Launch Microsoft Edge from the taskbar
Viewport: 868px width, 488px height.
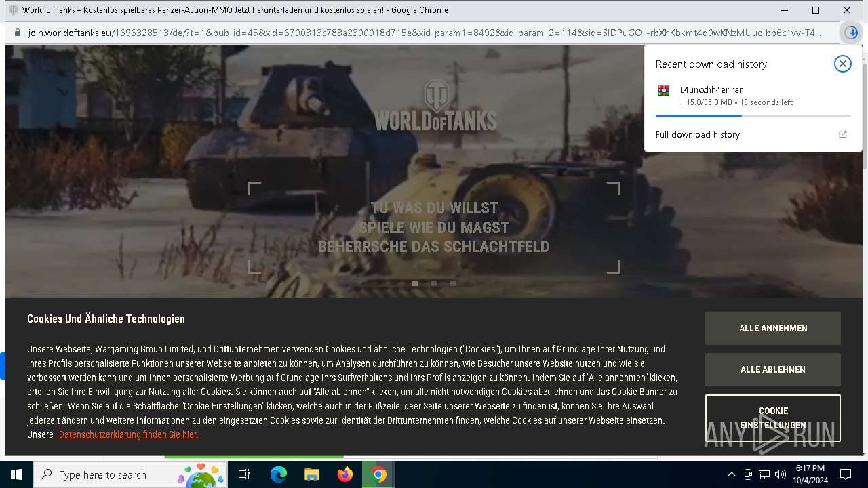click(x=279, y=474)
